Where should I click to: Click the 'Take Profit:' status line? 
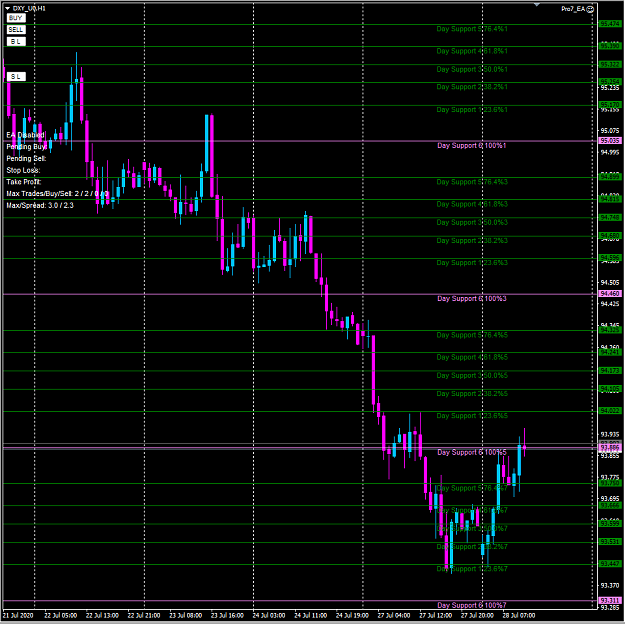24,182
